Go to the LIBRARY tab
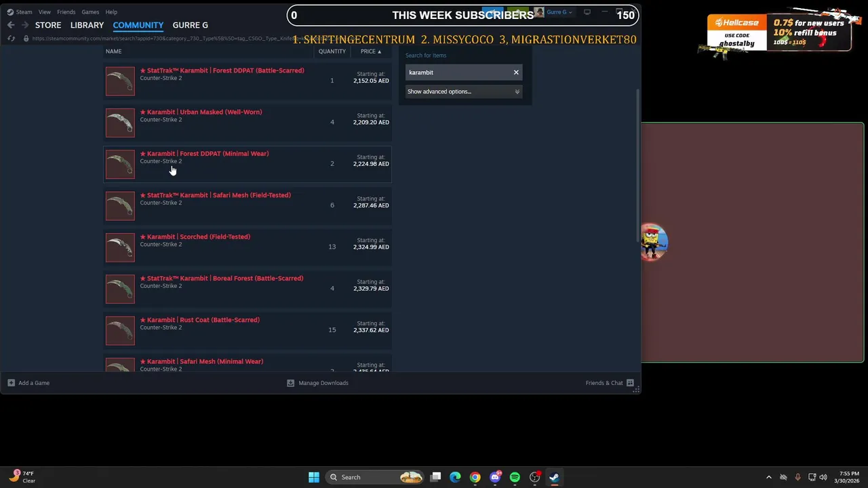The height and width of the screenshot is (488, 868). (87, 25)
